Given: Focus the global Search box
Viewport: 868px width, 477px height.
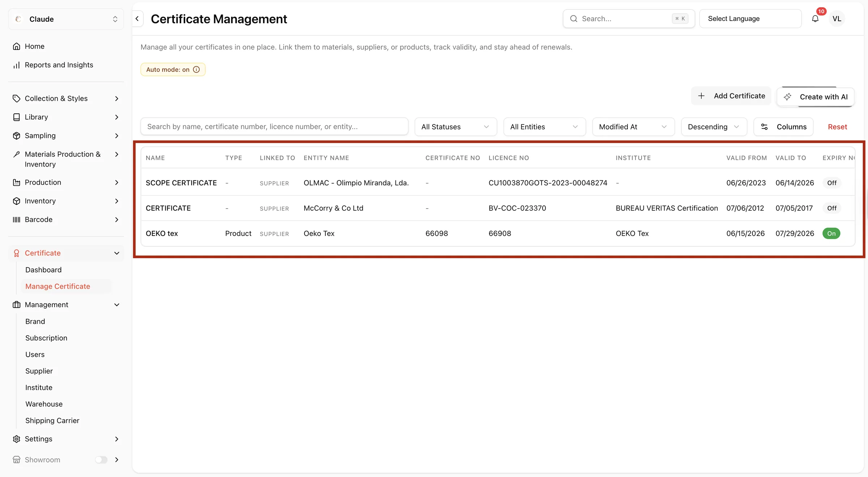Looking at the screenshot, I should [x=629, y=19].
